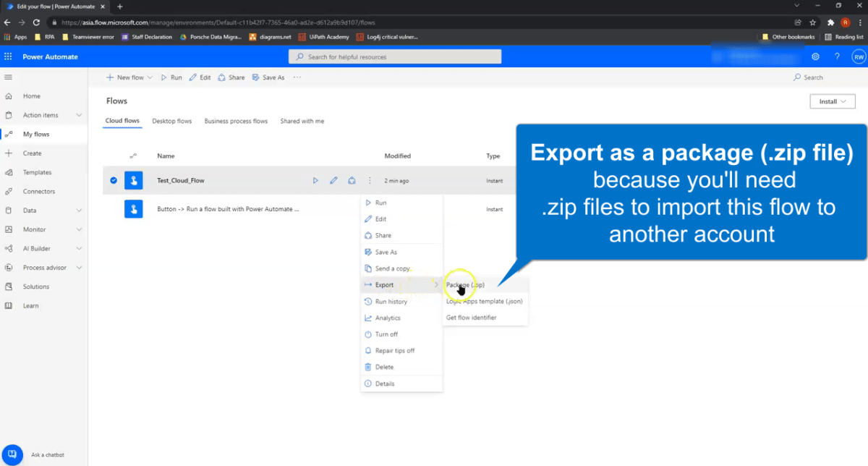868x466 pixels.
Task: Collapse the left navigation hamburger menu
Action: [9, 77]
